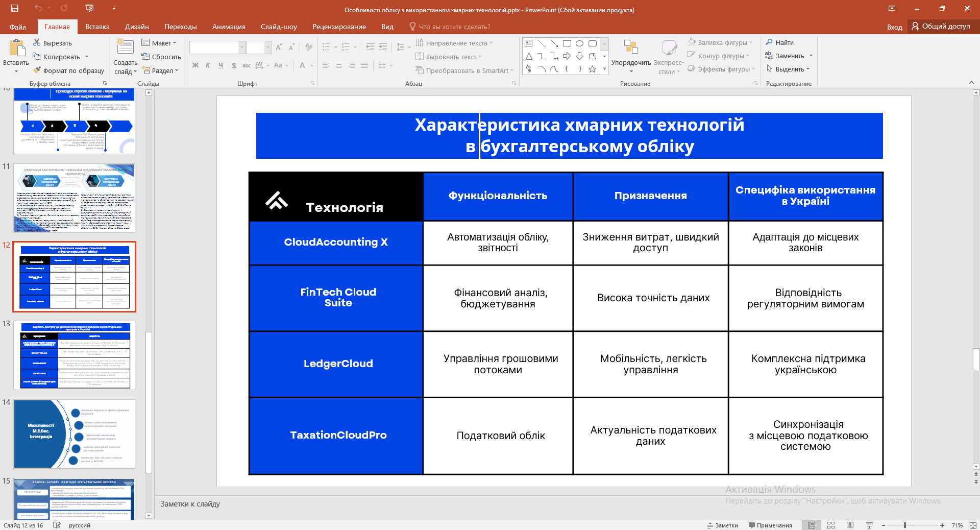Toggle Notes (Заметки) pane in status bar

pos(723,525)
